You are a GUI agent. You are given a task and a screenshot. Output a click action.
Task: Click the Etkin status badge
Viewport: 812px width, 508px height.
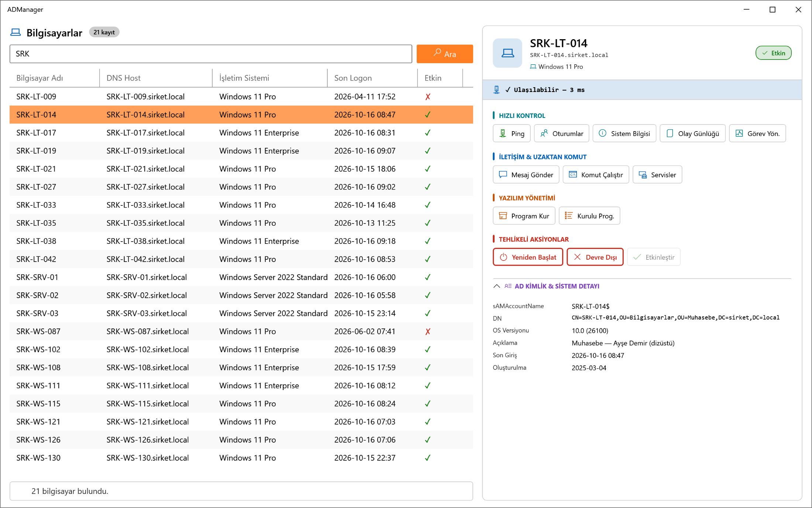[x=773, y=53]
